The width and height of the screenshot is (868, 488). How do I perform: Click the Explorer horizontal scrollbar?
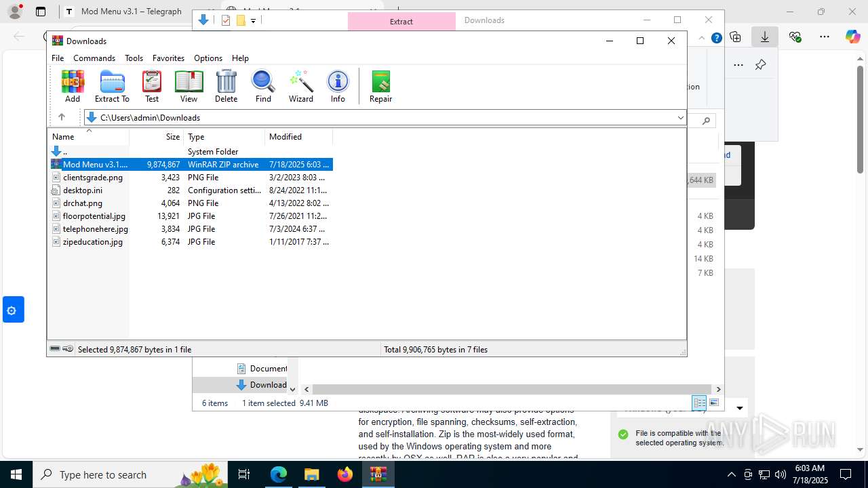pyautogui.click(x=512, y=389)
